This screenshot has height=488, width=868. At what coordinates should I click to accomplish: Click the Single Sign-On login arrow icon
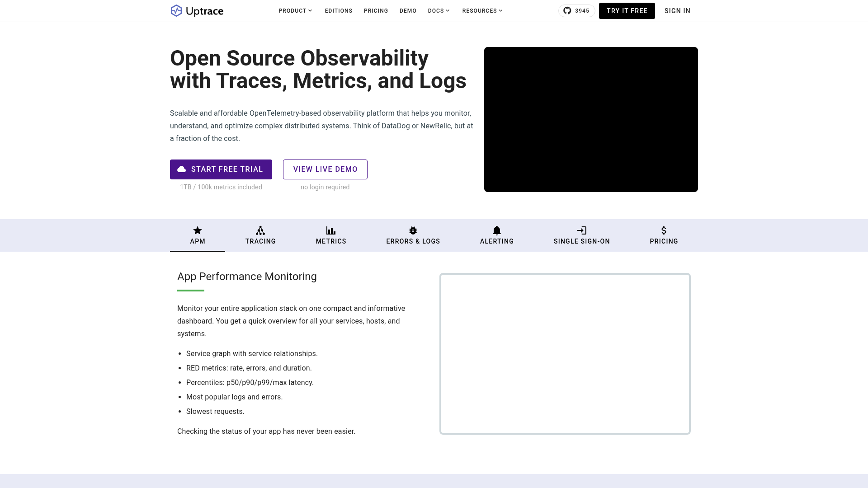coord(581,230)
